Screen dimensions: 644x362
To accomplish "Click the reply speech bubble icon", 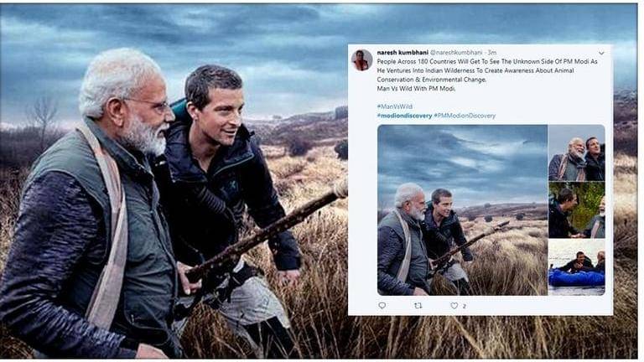I will tap(382, 305).
